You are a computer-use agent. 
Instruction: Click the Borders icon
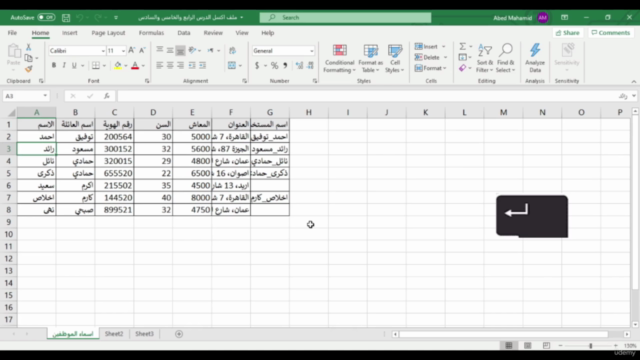96,65
